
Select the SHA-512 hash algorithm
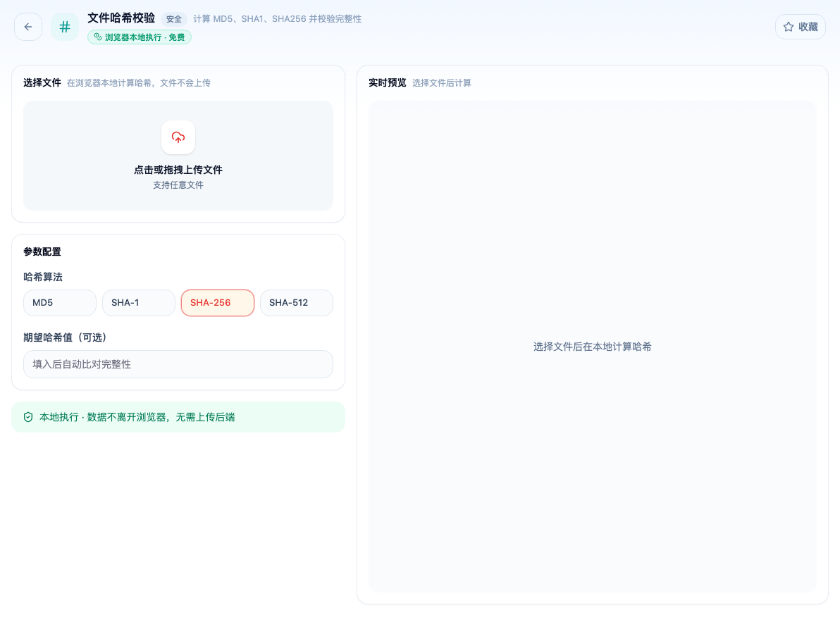[x=297, y=303]
